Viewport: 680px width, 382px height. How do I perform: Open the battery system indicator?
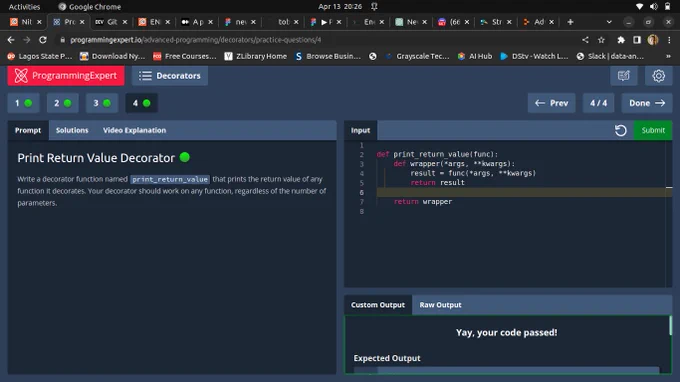coord(667,7)
